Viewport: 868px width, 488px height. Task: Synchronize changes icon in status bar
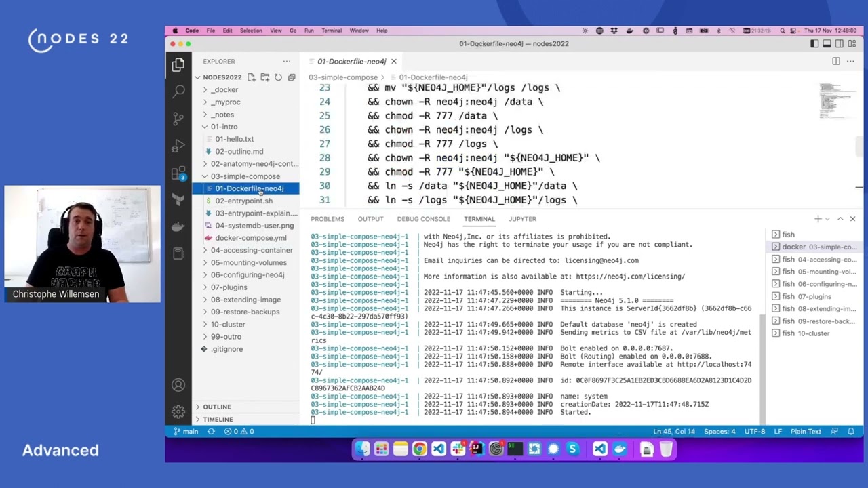(211, 431)
